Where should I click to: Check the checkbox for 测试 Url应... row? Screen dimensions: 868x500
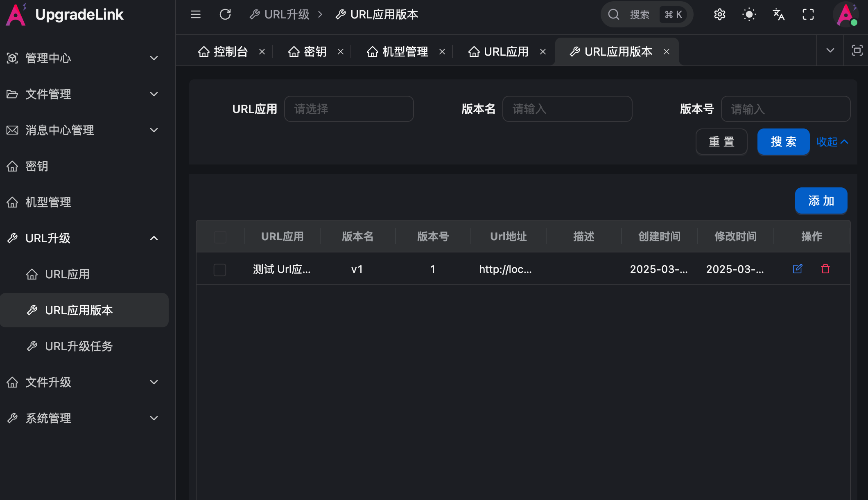tap(220, 270)
